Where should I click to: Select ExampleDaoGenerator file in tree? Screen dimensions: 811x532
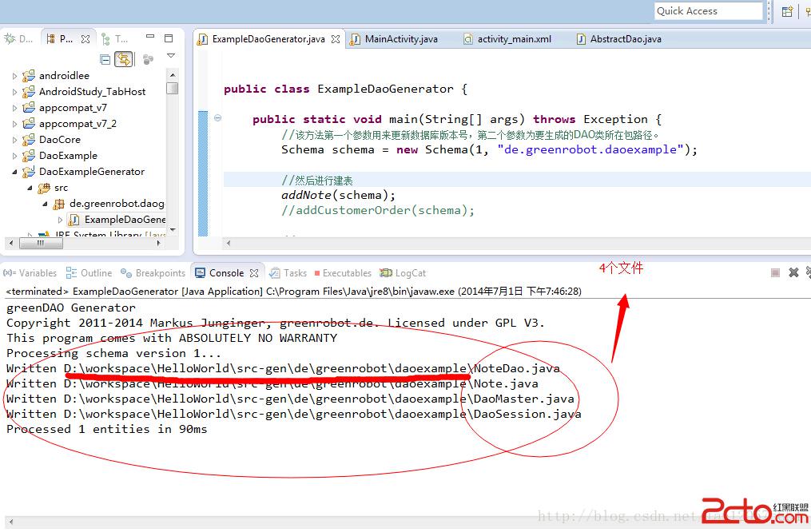tap(125, 220)
